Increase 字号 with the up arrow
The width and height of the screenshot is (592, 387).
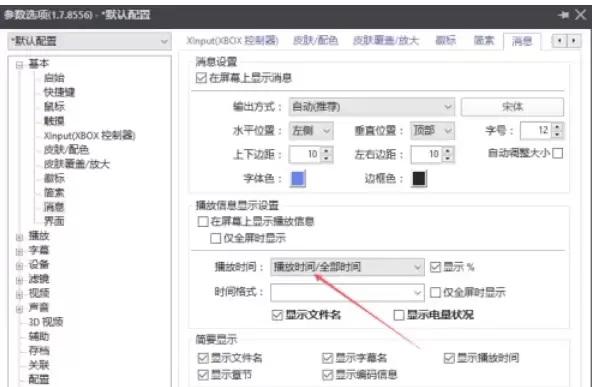pyautogui.click(x=557, y=127)
